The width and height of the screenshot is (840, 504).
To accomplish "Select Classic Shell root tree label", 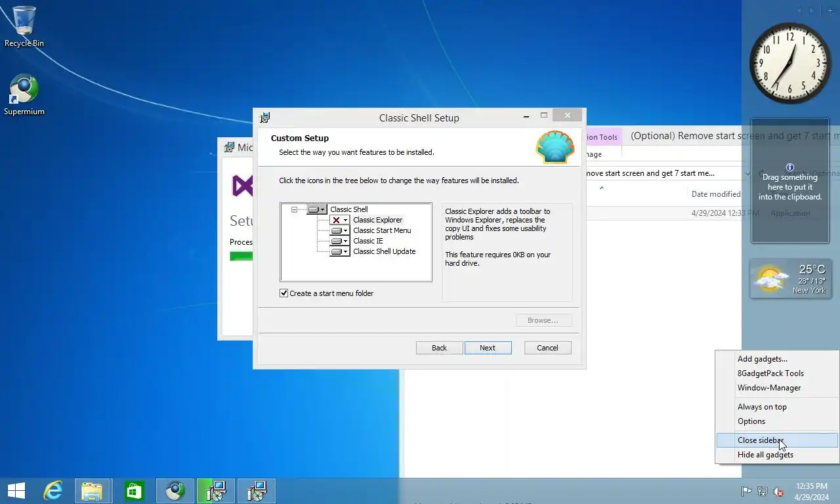I will coord(349,209).
